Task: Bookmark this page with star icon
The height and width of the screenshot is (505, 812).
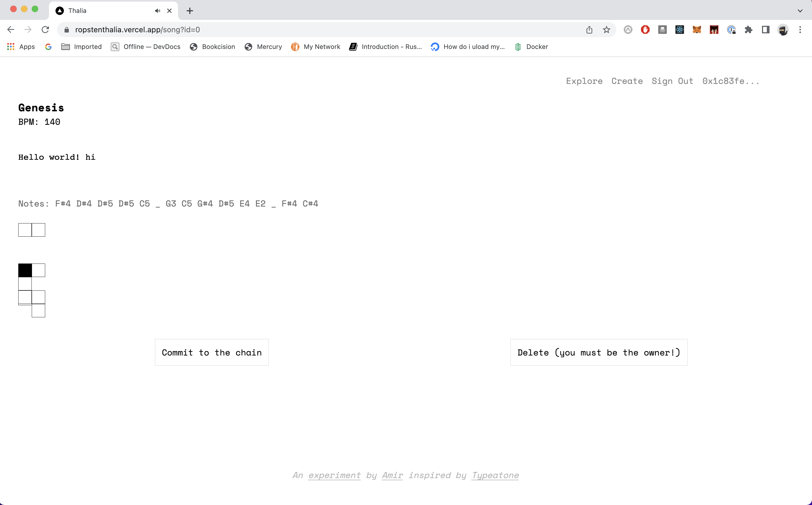Action: (x=606, y=30)
